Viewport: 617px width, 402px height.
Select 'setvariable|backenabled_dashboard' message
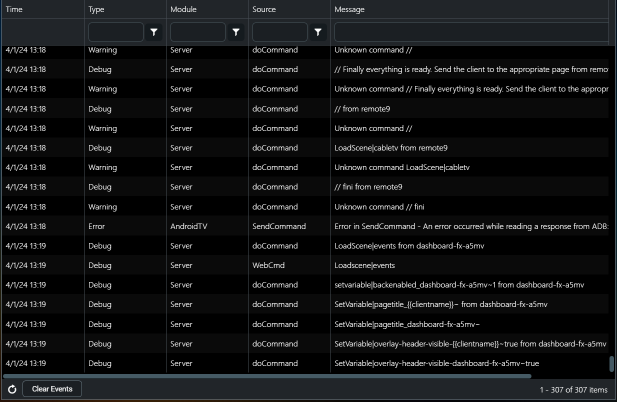459,285
